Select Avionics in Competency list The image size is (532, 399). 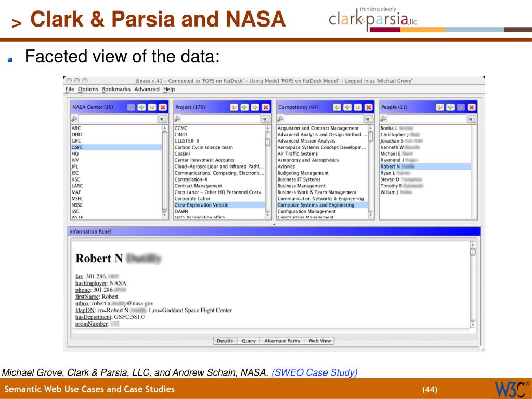point(322,166)
